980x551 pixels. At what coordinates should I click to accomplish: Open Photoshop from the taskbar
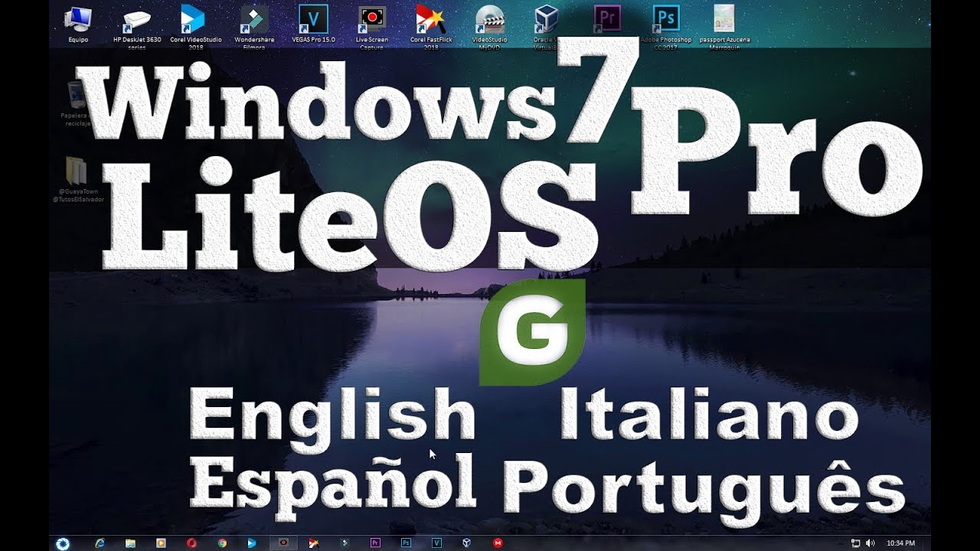click(406, 543)
